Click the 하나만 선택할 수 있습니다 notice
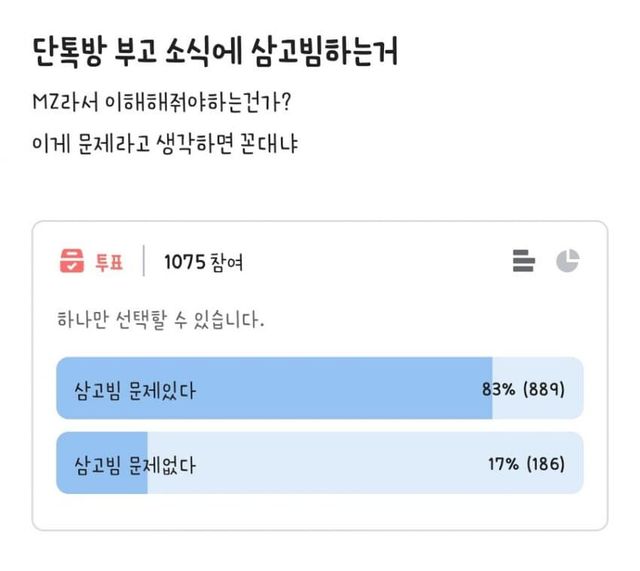 pos(161,322)
